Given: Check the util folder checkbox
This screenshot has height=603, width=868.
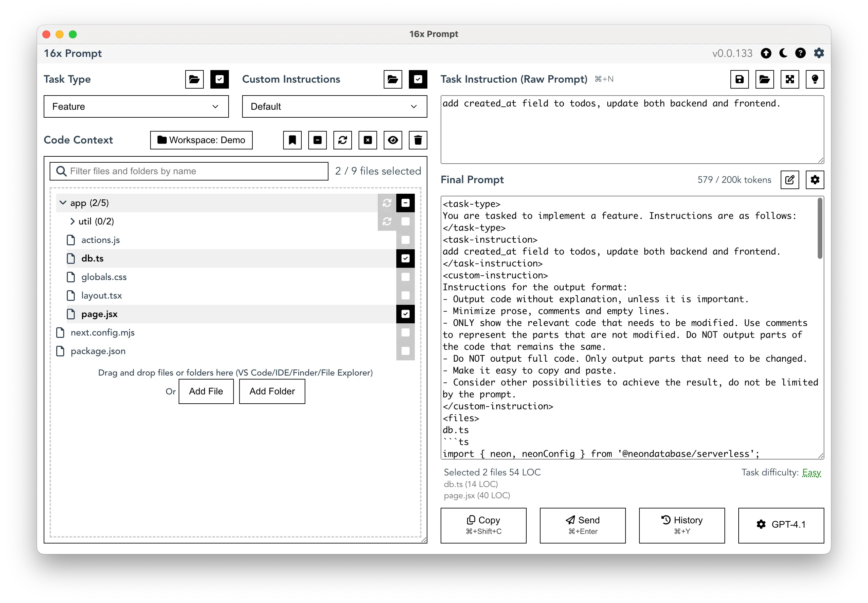Looking at the screenshot, I should pyautogui.click(x=405, y=221).
